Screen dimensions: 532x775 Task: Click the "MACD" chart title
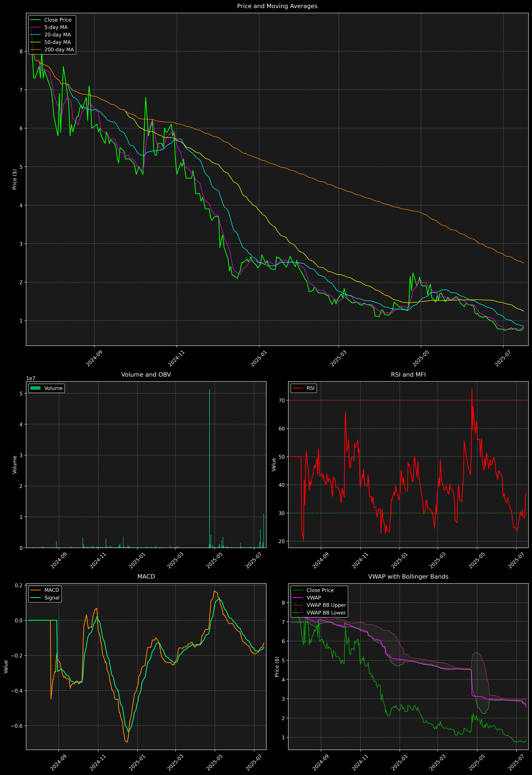(x=146, y=577)
